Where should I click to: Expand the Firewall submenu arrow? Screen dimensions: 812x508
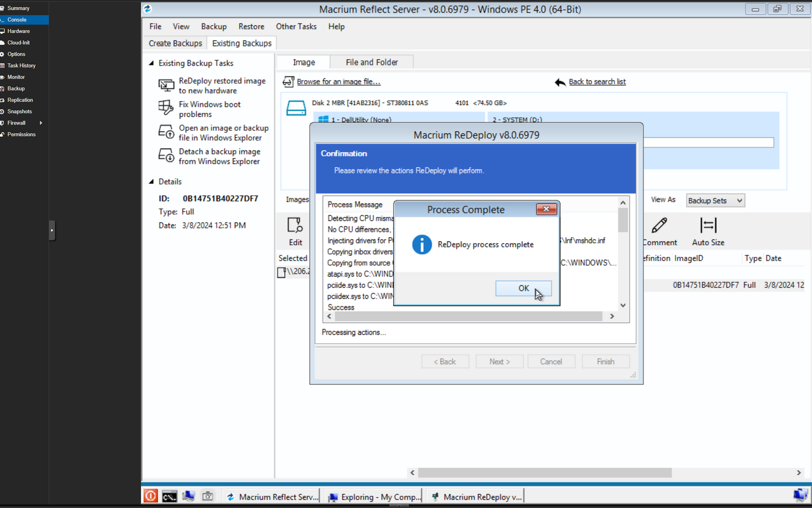click(x=41, y=123)
